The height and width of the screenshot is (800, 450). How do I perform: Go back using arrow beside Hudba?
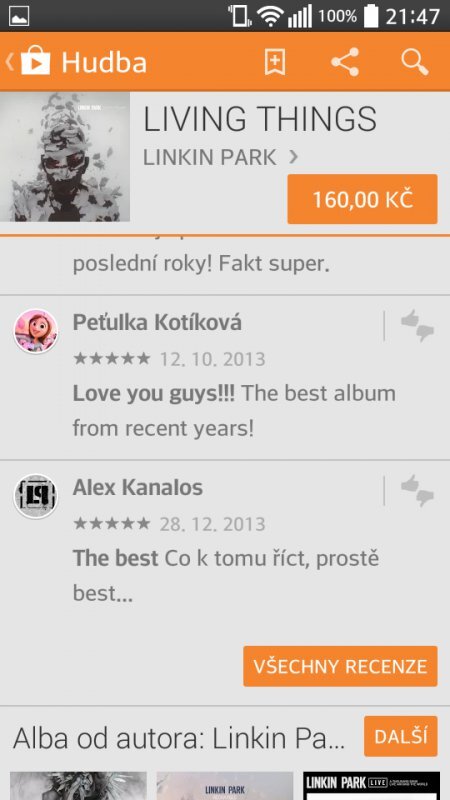coord(9,62)
